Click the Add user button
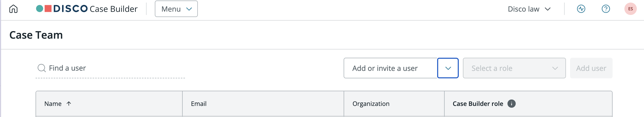Viewport: 644px width, 117px height. (591, 68)
